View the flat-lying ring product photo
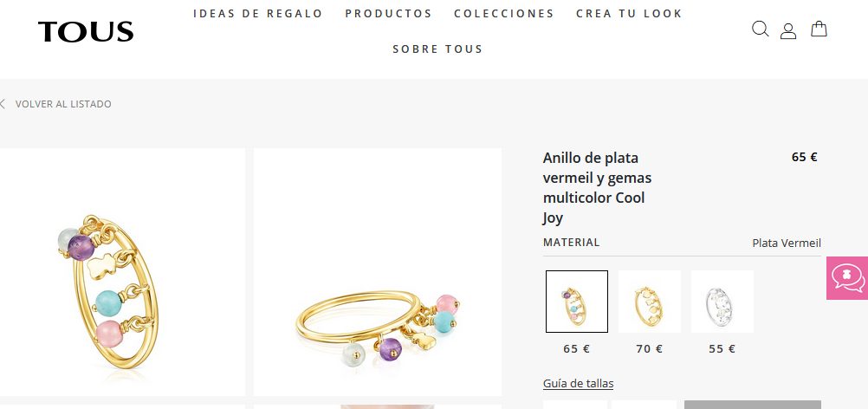 378,272
